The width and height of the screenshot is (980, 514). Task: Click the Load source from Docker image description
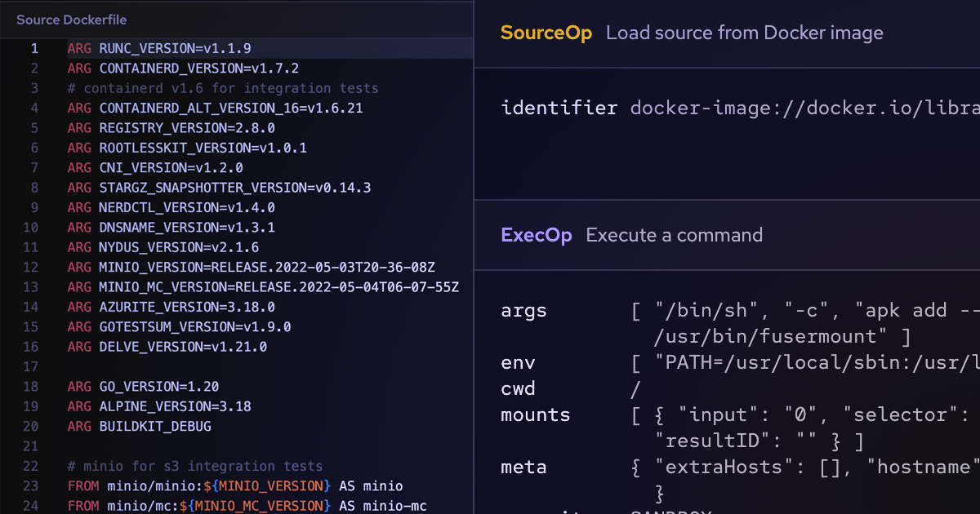click(744, 33)
